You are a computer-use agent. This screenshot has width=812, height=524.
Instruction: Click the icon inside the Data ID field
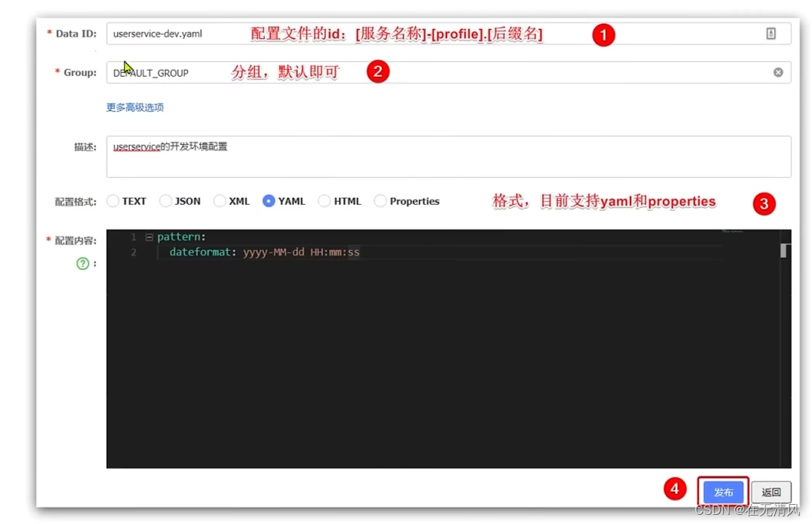click(x=771, y=34)
